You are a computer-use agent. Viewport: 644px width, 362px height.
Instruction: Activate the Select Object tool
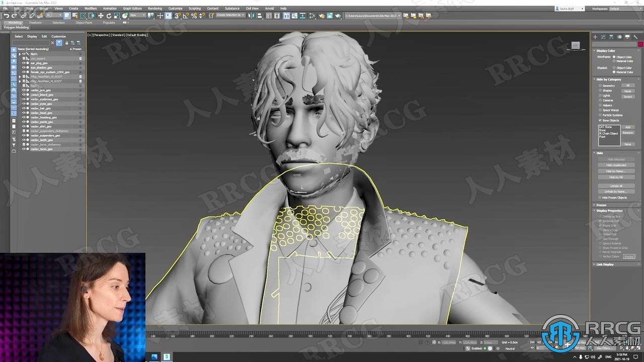tap(67, 16)
